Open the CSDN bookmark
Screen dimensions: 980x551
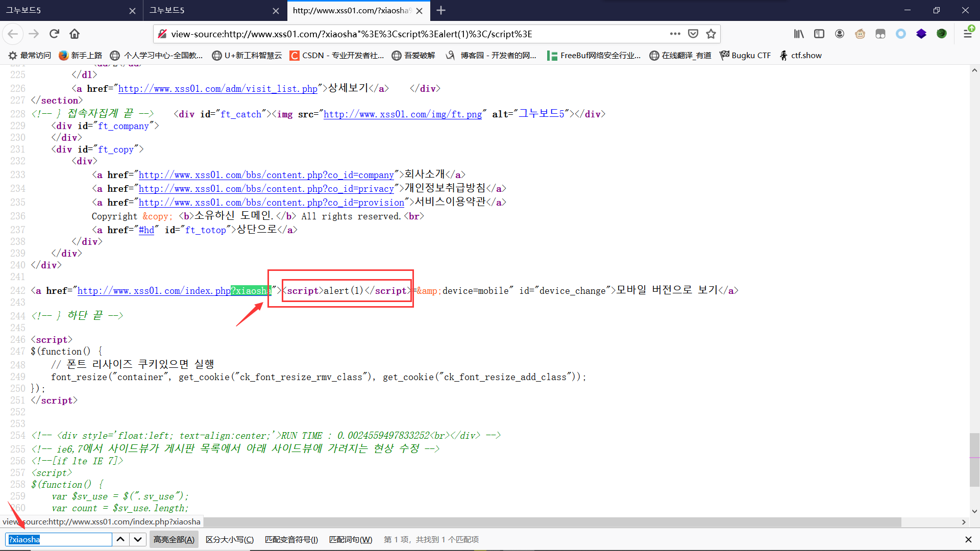(337, 55)
